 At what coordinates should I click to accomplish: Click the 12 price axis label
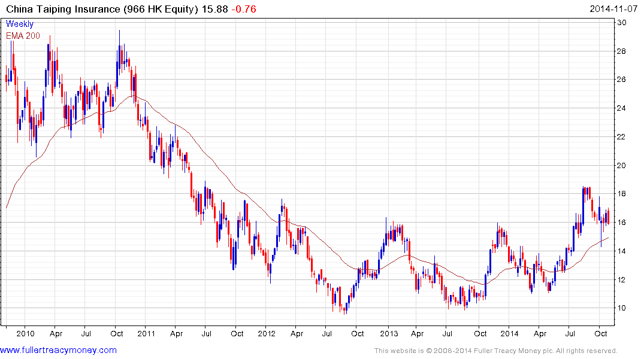click(x=622, y=280)
